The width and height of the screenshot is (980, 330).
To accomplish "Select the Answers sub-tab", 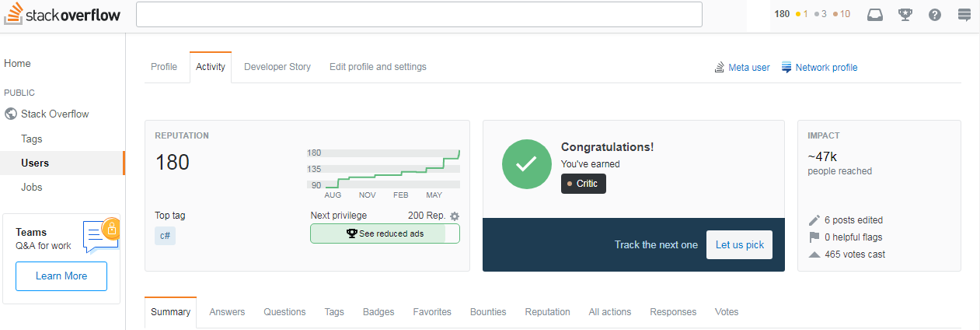I will [227, 312].
